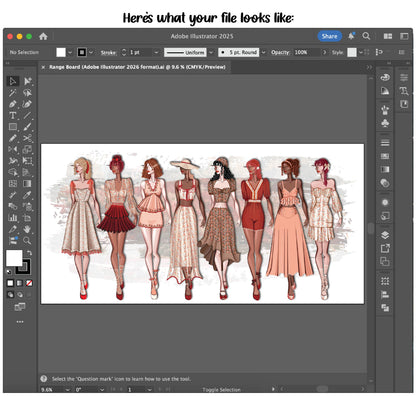
Task: Enable Draw Normal mode
Action: [x=10, y=295]
